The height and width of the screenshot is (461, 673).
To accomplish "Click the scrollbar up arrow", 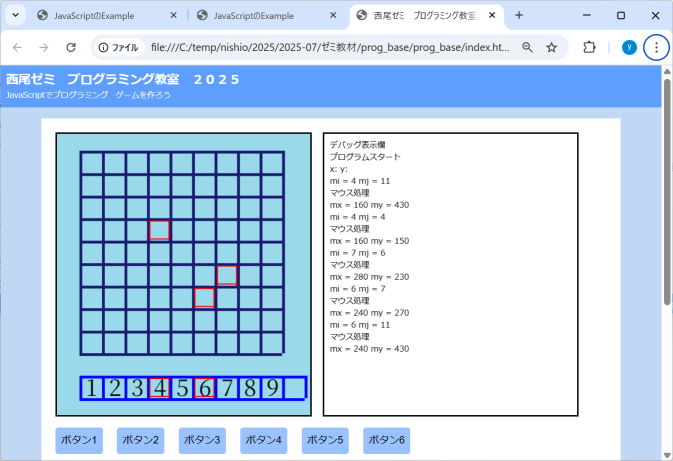I will click(x=667, y=71).
